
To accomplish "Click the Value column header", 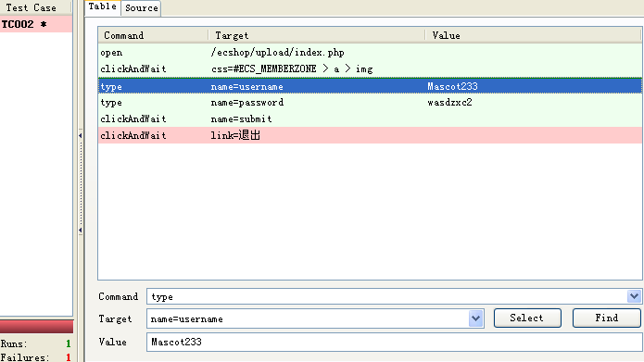I will coord(533,36).
